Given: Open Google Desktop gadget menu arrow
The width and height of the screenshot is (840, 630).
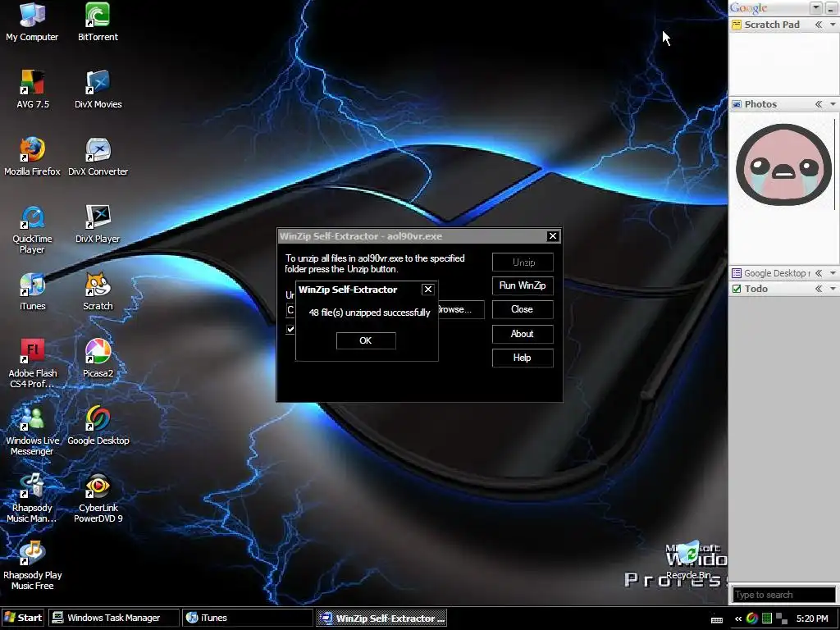Looking at the screenshot, I should coord(833,273).
